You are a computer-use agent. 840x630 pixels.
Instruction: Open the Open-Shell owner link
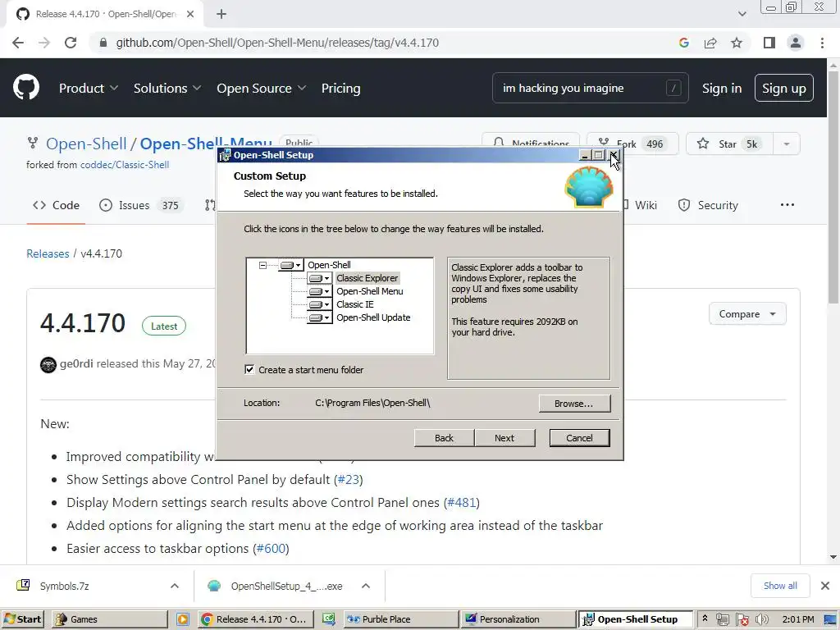(x=86, y=144)
